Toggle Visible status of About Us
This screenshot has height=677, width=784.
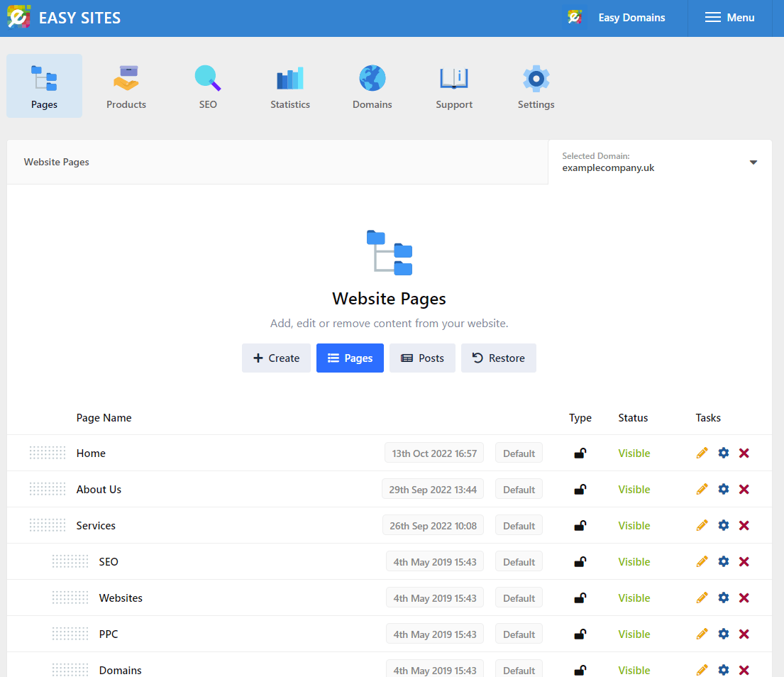coord(634,490)
